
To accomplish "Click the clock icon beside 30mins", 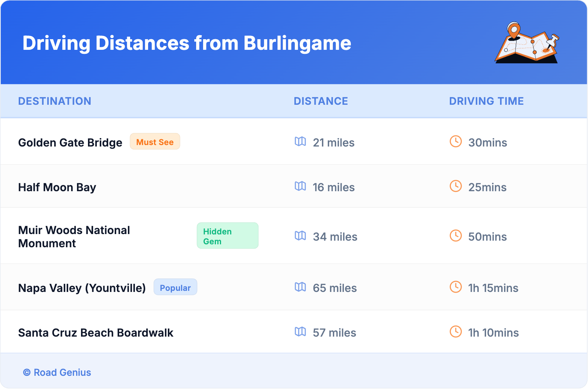I will 456,141.
